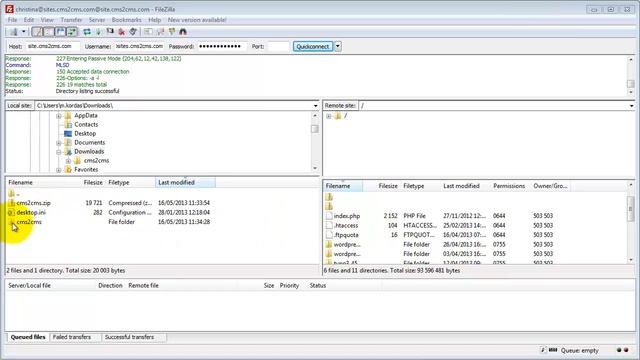
Task: Click the Username input field
Action: [140, 46]
